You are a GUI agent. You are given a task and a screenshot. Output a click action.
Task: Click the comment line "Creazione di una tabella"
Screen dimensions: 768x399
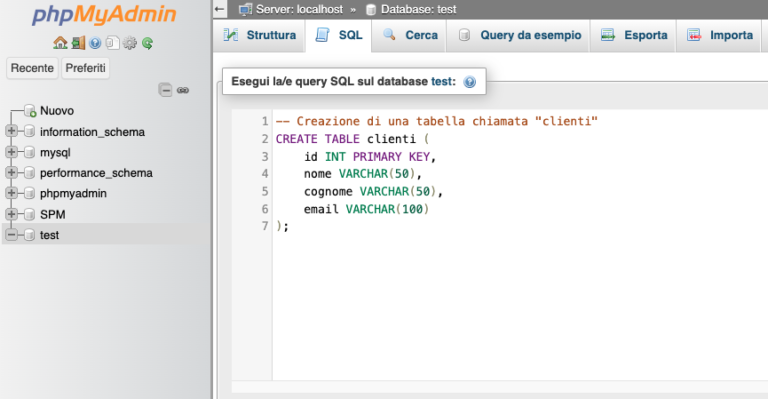pyautogui.click(x=436, y=121)
